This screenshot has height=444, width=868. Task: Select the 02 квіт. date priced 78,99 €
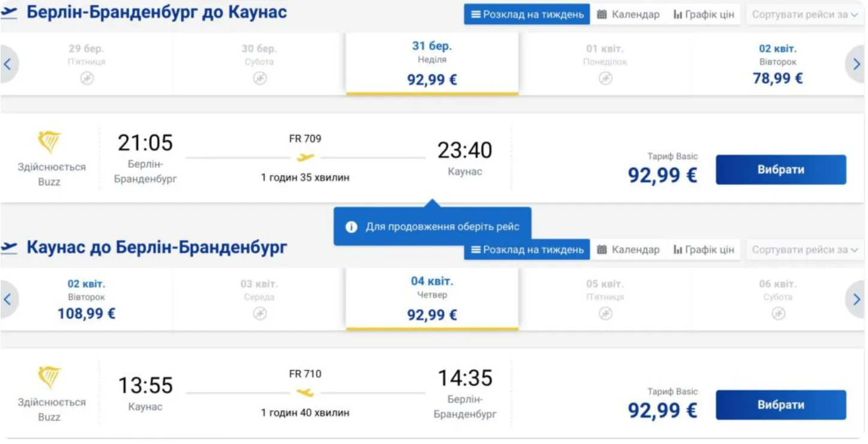click(777, 62)
